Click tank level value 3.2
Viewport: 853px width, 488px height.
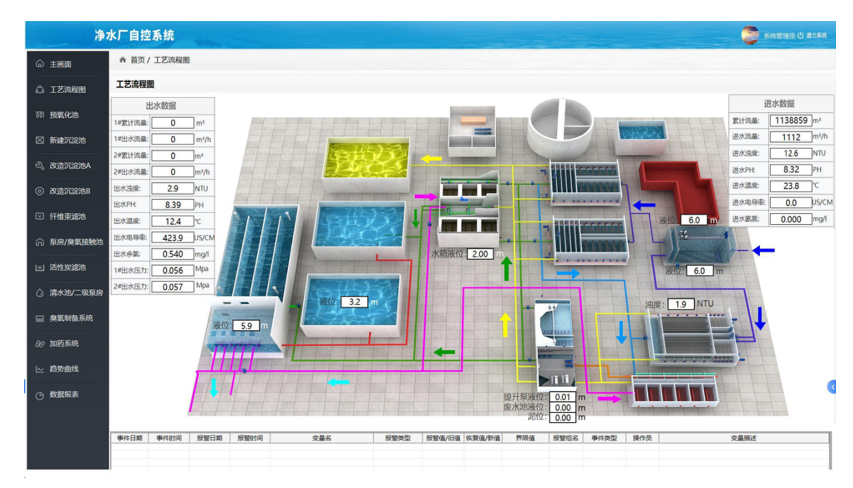355,301
